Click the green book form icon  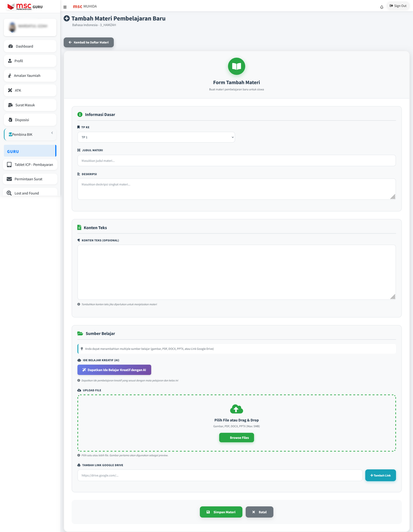tap(236, 66)
